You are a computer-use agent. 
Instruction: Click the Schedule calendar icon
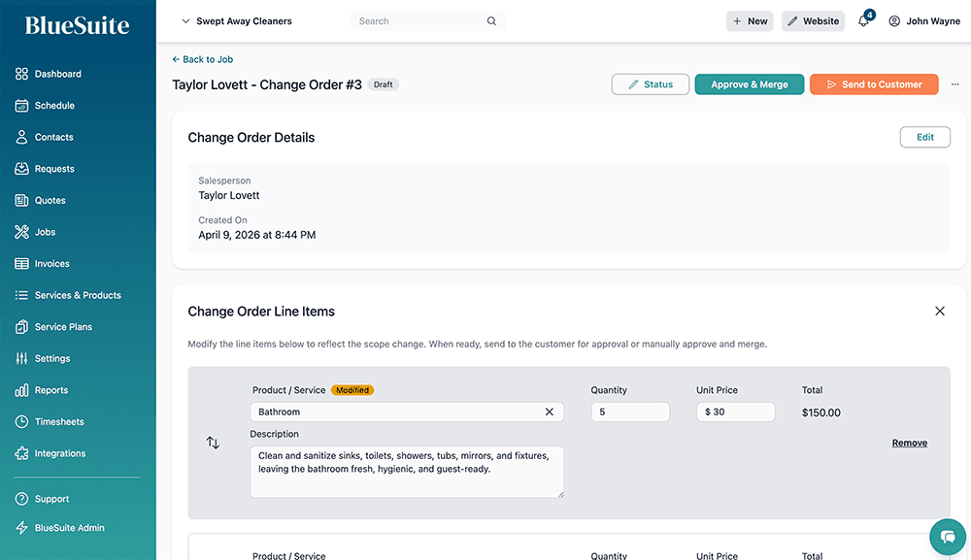click(x=21, y=105)
